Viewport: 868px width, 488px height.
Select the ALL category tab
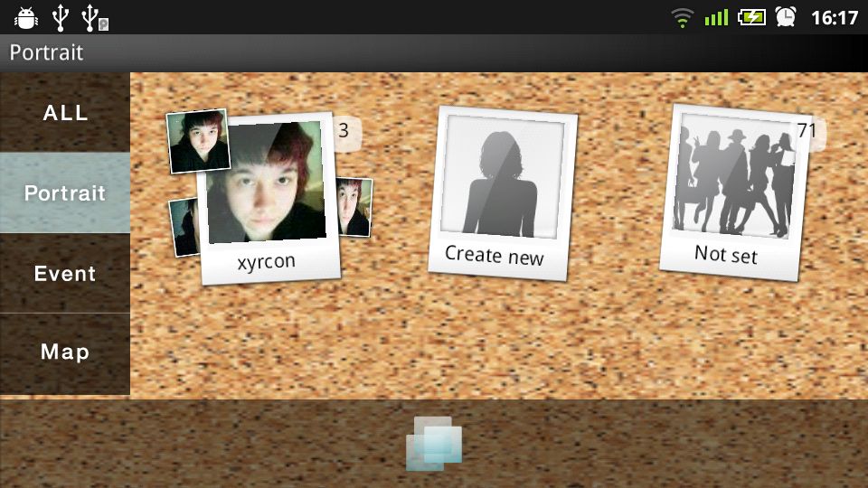point(65,113)
